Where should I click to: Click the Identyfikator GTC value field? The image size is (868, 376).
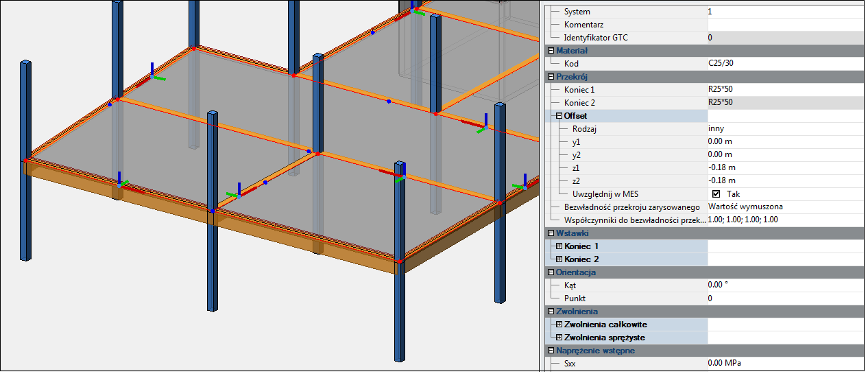[x=782, y=38]
